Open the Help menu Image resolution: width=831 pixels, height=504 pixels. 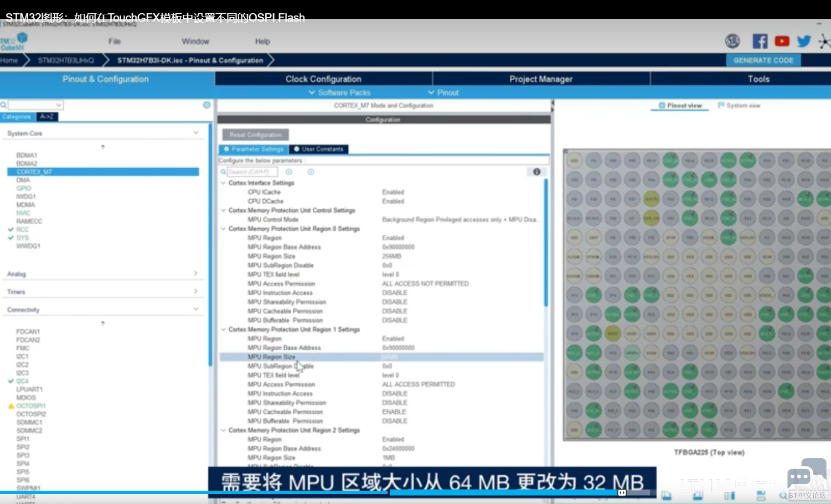tap(262, 41)
